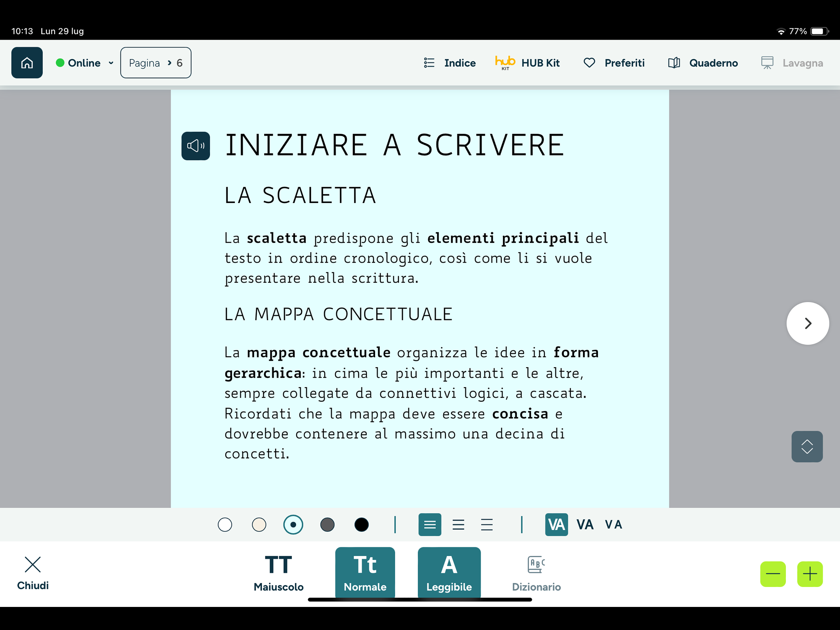Screen dimensions: 840x630
Task: Choose the medium line spacing option
Action: click(x=458, y=525)
